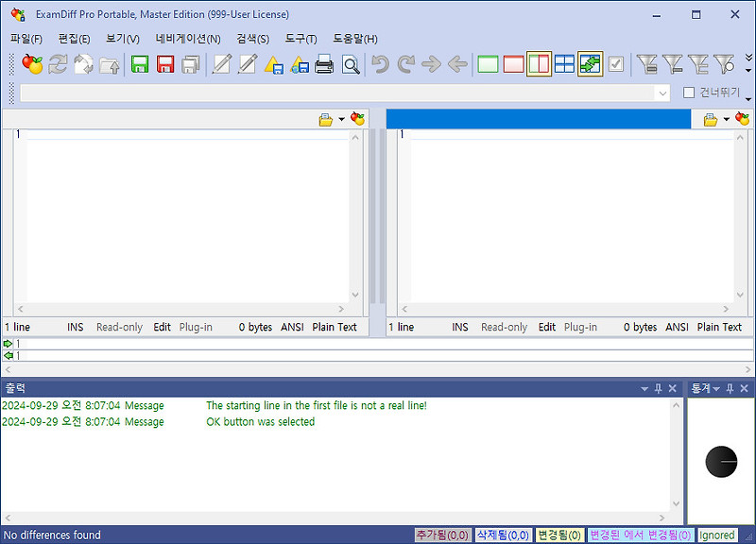This screenshot has width=756, height=544.
Task: Check the 건너뛰기 checkbox
Action: (x=689, y=93)
